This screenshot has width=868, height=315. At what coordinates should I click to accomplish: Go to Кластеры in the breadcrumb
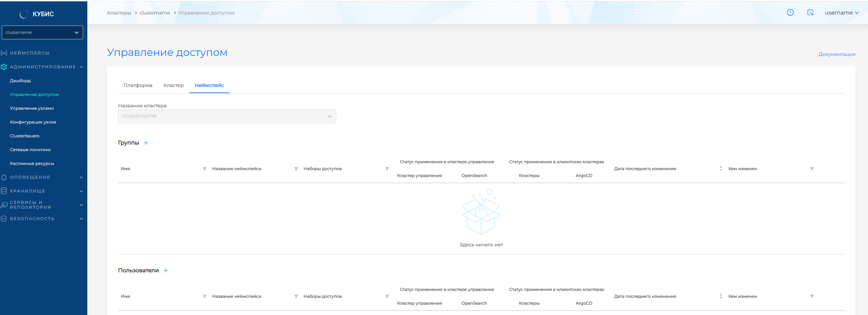[119, 13]
